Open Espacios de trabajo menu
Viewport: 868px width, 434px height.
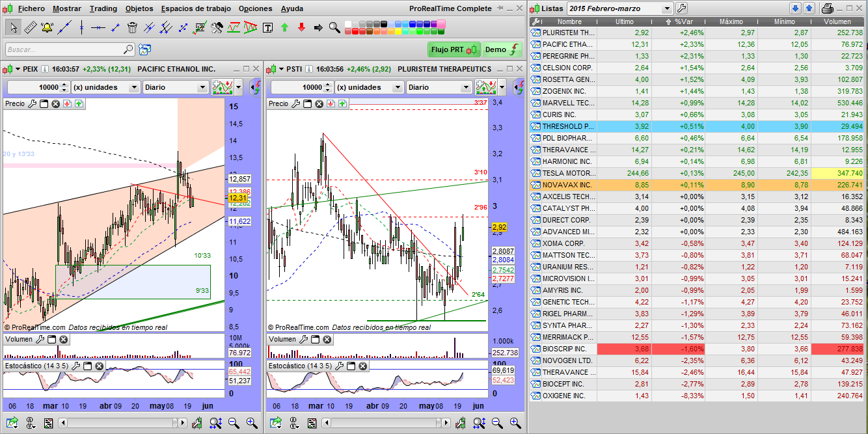[196, 8]
